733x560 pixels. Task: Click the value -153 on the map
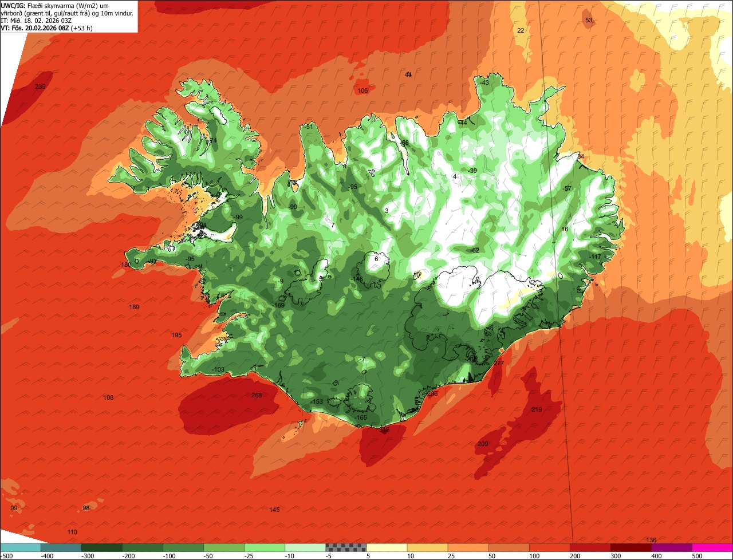tap(317, 401)
